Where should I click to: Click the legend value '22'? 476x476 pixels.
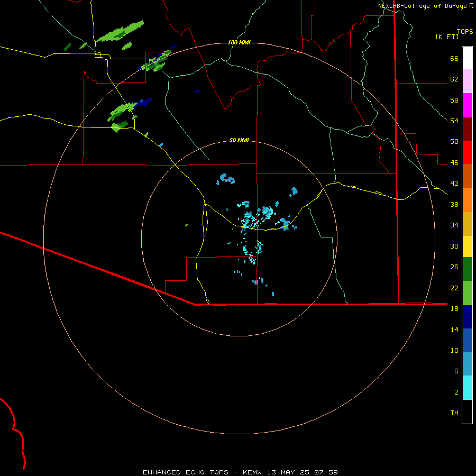point(454,288)
